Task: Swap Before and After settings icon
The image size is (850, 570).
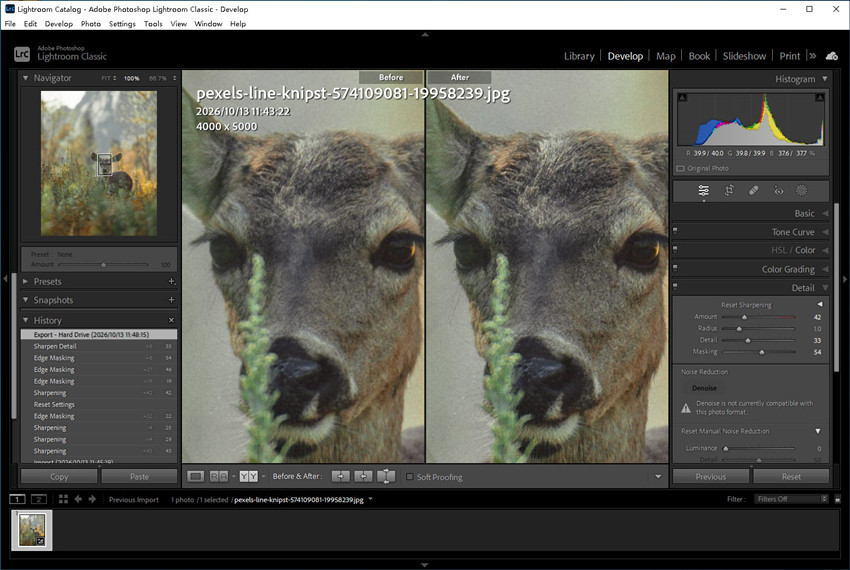Action: (x=386, y=476)
